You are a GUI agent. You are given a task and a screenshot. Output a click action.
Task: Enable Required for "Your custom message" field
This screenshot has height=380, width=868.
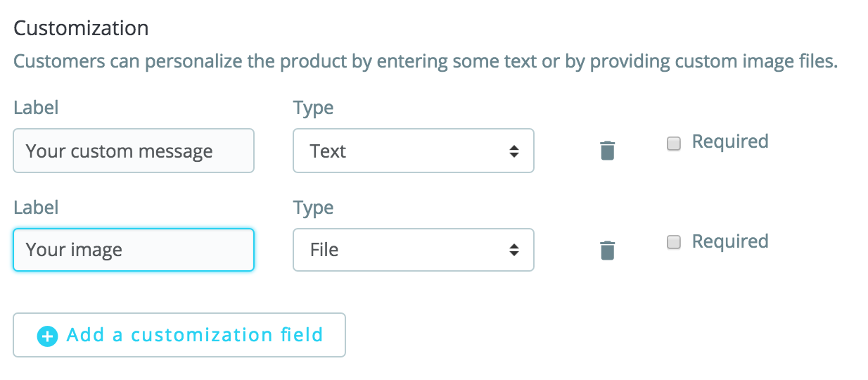pos(674,144)
